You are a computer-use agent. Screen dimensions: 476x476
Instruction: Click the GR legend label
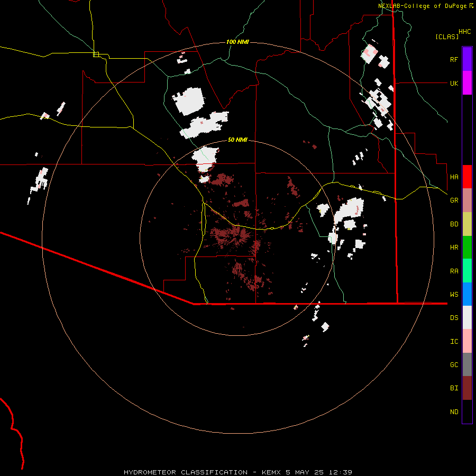click(454, 200)
